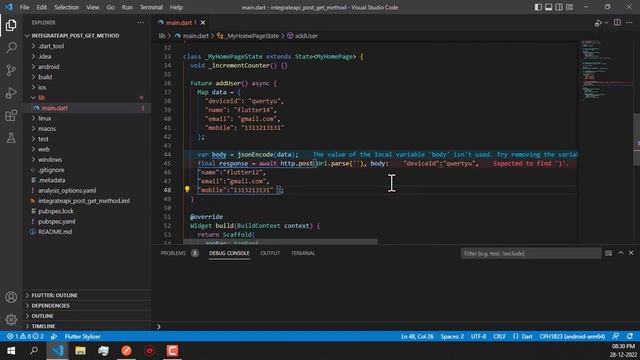Switch to the OUTPUT tab
Image resolution: width=640 pixels, height=360 pixels.
pos(270,253)
